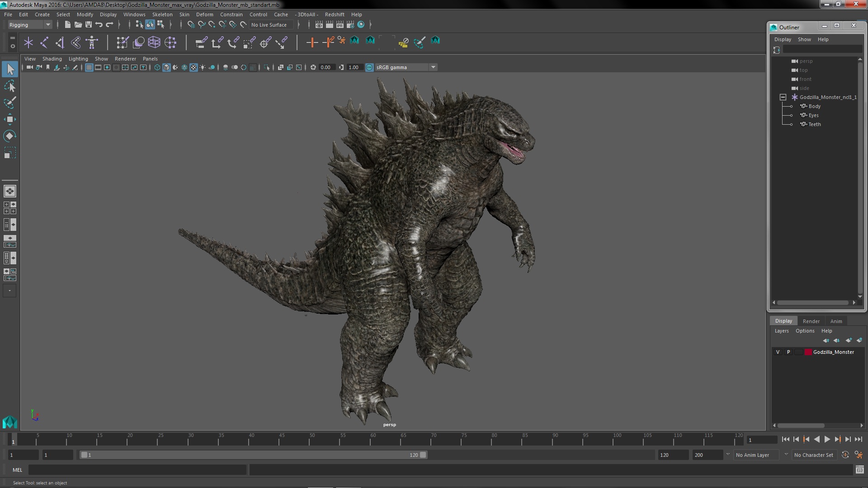Open the sRGB gamma dropdown
Image resolution: width=868 pixels, height=488 pixels.
click(x=406, y=67)
